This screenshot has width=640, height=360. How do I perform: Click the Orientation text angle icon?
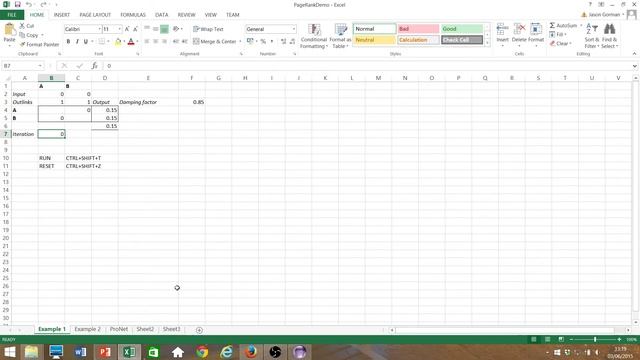click(x=176, y=29)
